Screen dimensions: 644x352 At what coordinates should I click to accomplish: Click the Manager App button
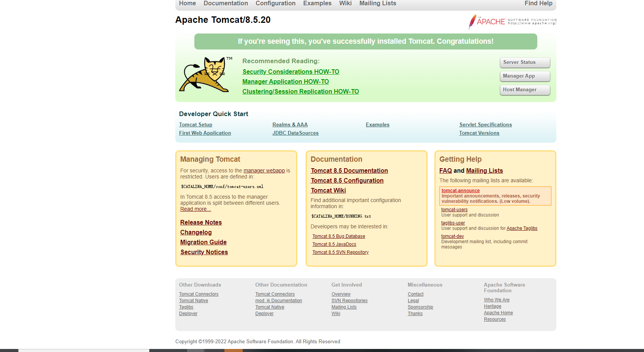[x=525, y=76]
